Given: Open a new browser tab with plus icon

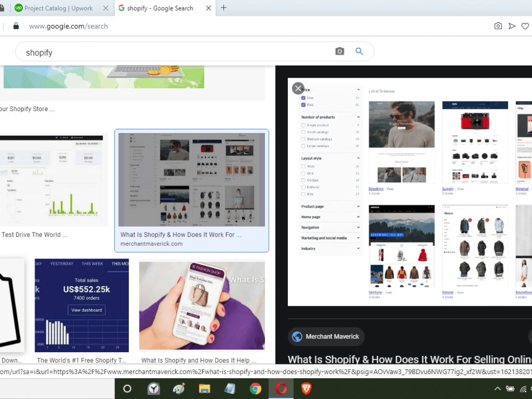Looking at the screenshot, I should [x=223, y=8].
